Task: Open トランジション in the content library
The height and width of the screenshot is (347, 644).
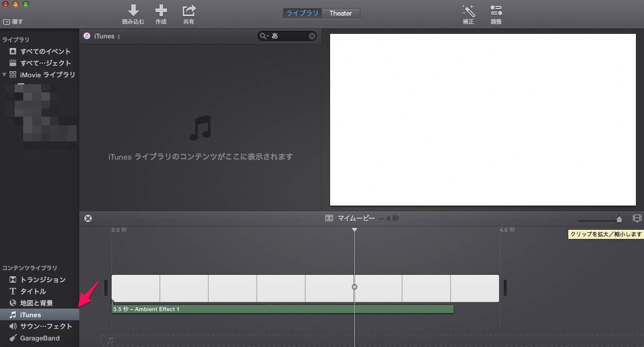Action: tap(42, 279)
